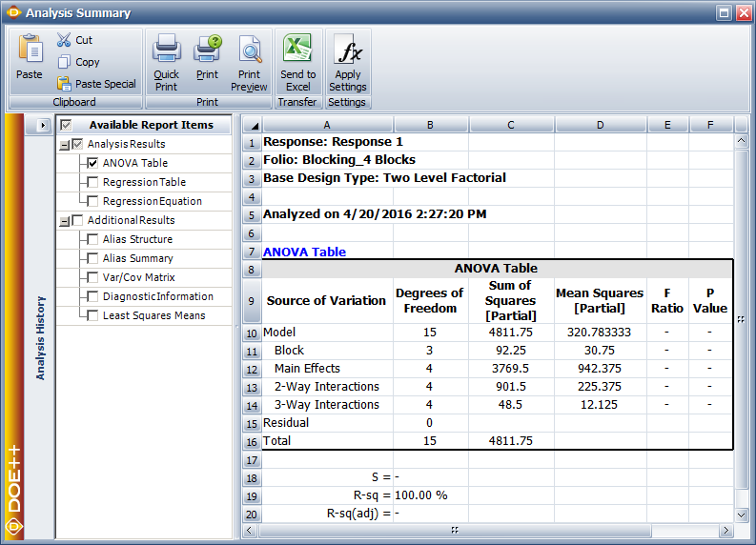Screen dimensions: 756x545
Task: Click the horizontal scrollbar right arrow
Action: tap(726, 531)
